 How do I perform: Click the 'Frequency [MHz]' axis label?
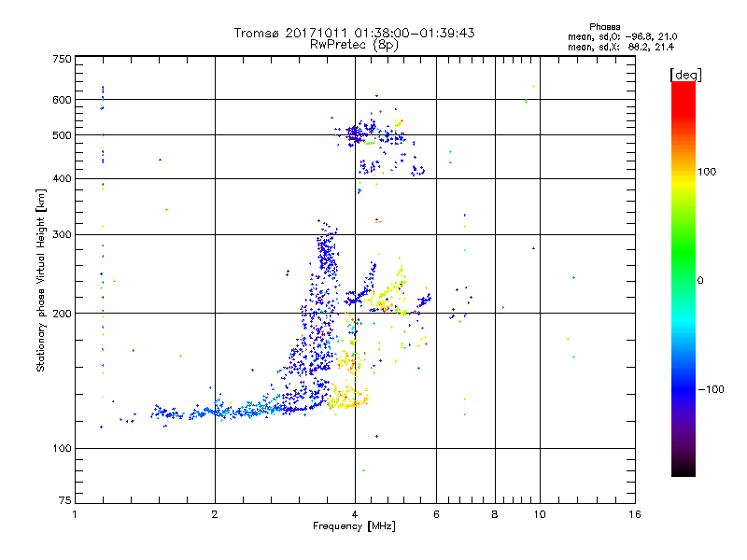coord(354,526)
